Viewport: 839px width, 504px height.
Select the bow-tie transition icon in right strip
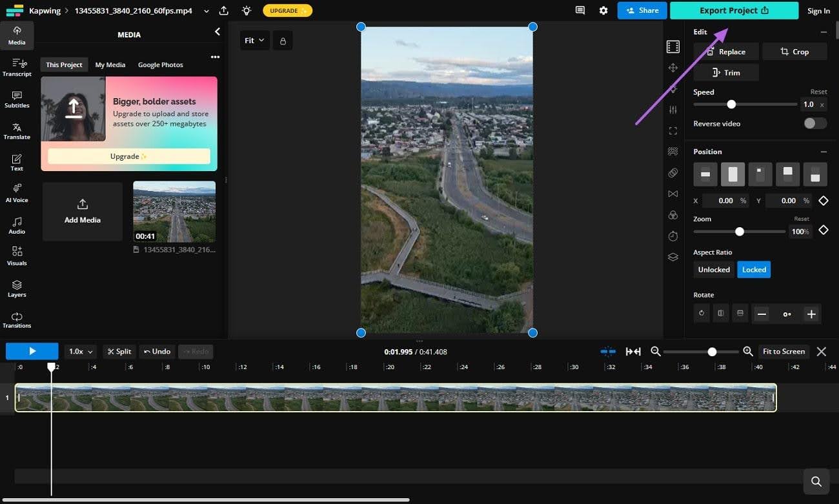click(x=673, y=194)
